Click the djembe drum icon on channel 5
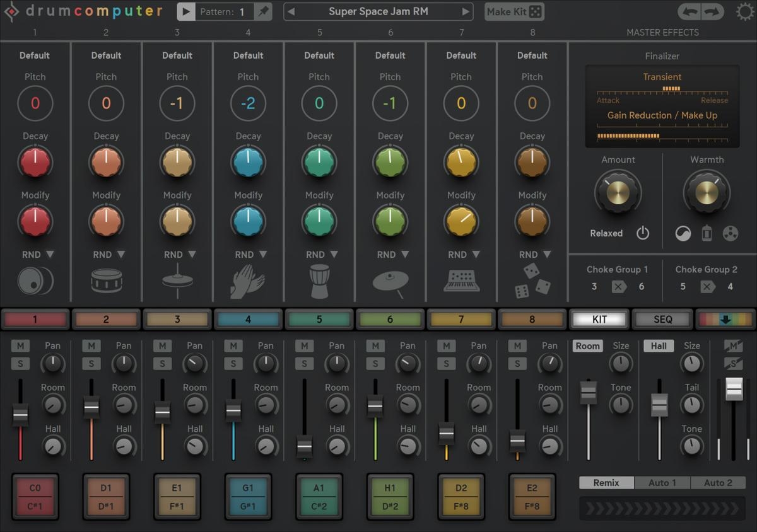Image resolution: width=757 pixels, height=532 pixels. [x=319, y=280]
